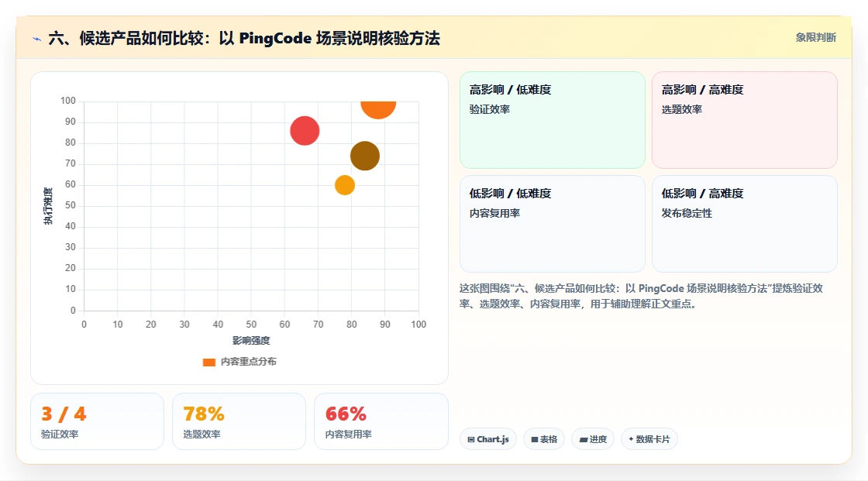Click the 66% stat value
The height and width of the screenshot is (481, 868).
[346, 414]
